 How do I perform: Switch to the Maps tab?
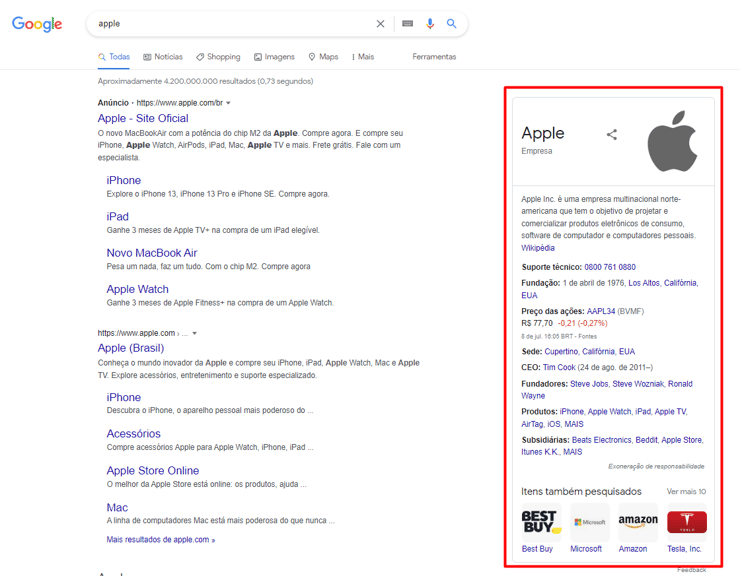(323, 57)
